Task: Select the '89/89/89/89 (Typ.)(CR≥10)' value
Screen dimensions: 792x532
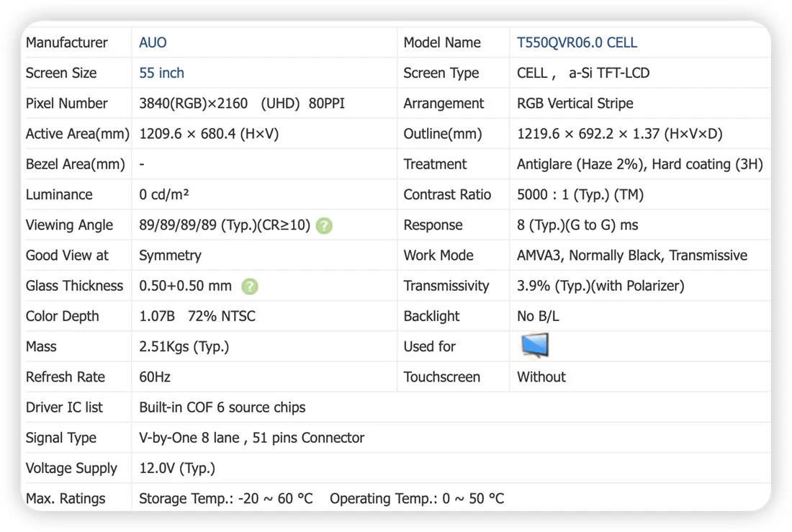Action: (224, 225)
